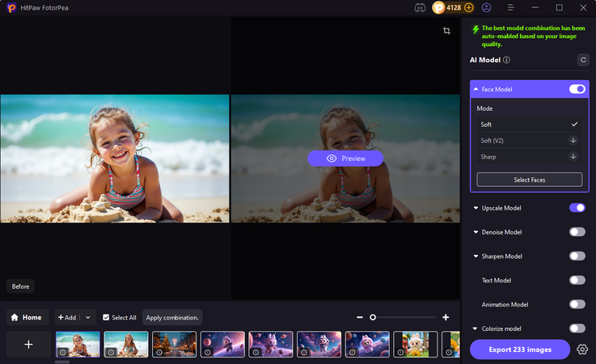Select the second beach girl thumbnail
Viewport: 596px width, 364px height.
[126, 345]
